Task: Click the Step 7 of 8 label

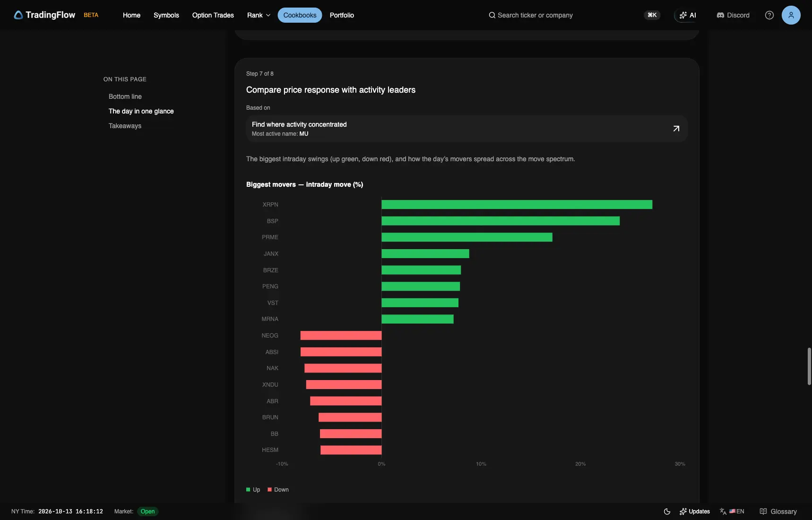Action: click(260, 74)
